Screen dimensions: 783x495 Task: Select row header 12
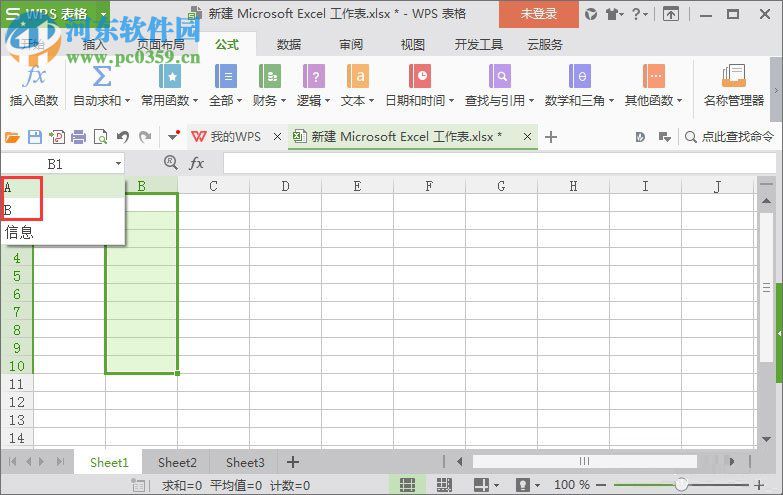click(x=16, y=402)
